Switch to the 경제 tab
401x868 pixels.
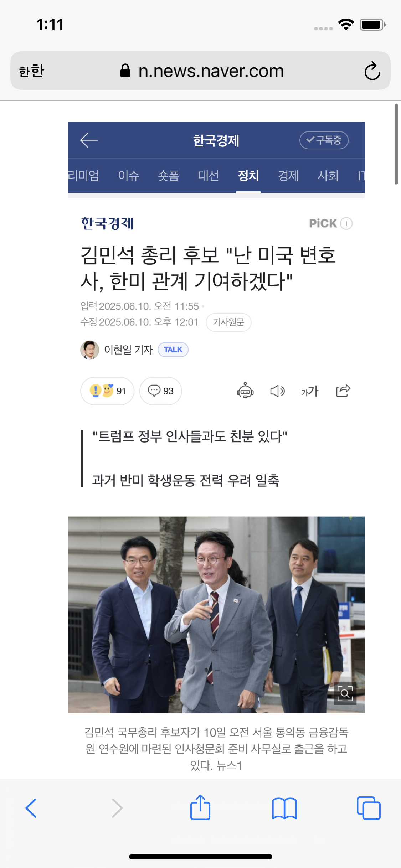[x=288, y=176]
